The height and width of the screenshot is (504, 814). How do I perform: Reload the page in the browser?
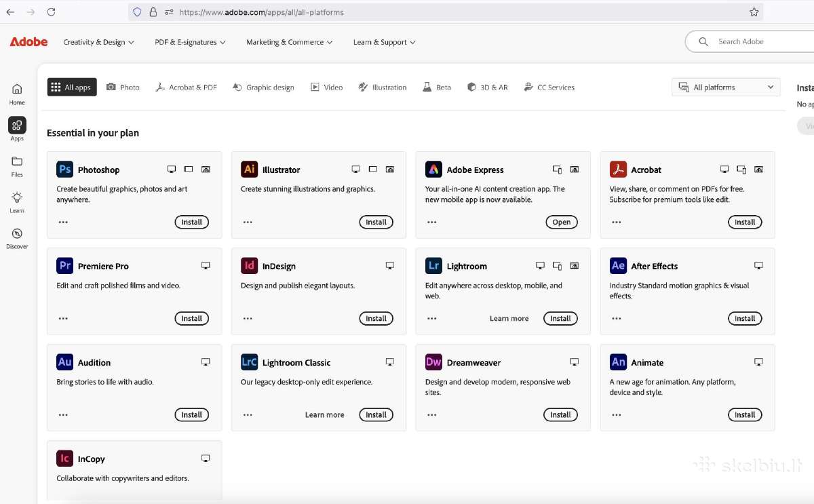point(51,12)
